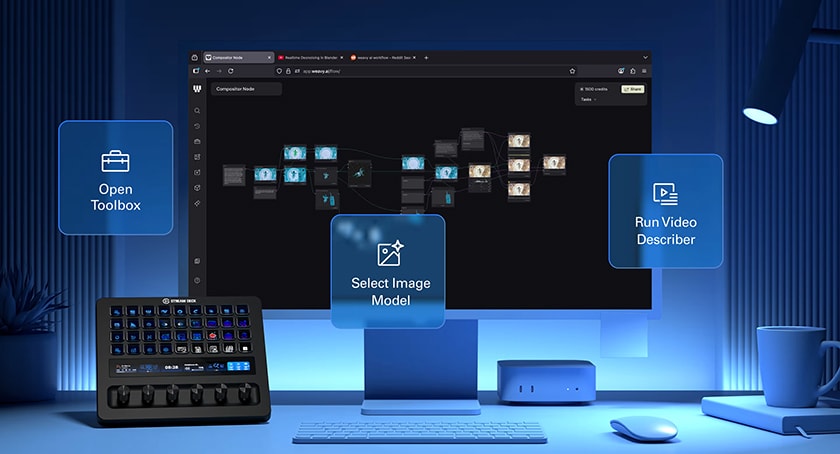This screenshot has width=840, height=454.
Task: Click the Compositor Node title field
Action: tap(246, 89)
